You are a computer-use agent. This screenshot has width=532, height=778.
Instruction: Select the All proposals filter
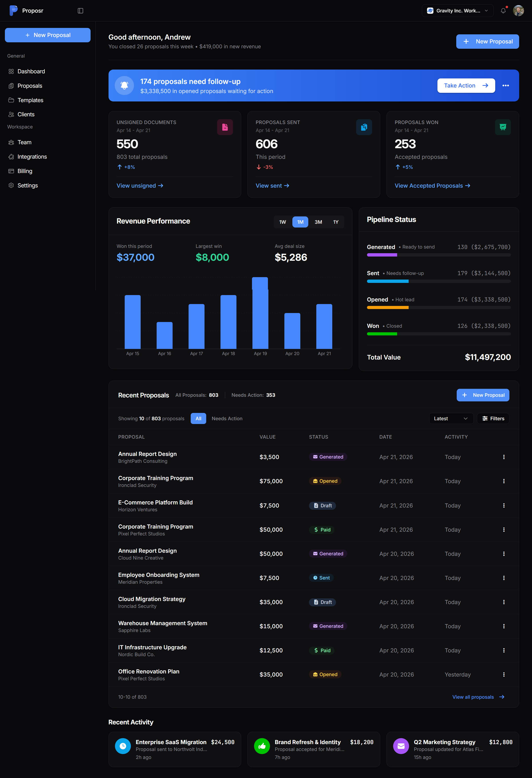pyautogui.click(x=198, y=418)
